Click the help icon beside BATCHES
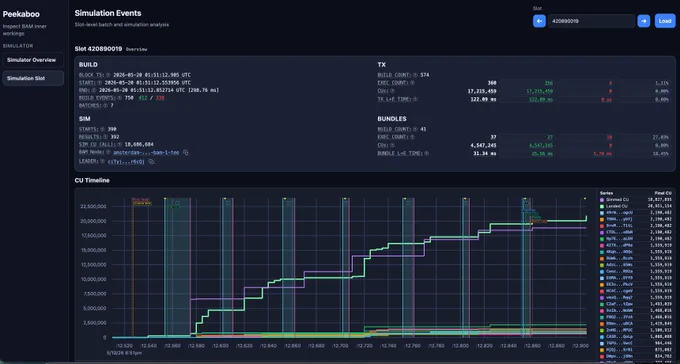Viewport: 680px width, 364px height. (106, 105)
